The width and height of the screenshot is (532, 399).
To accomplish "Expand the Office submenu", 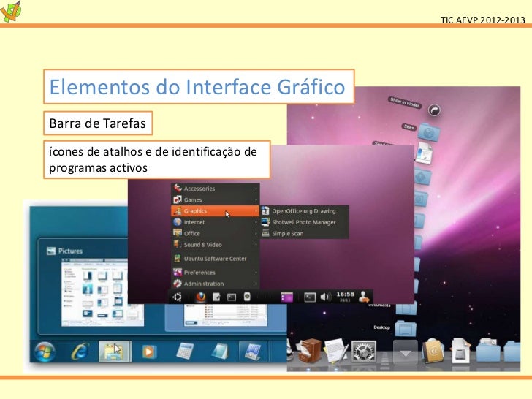I will pyautogui.click(x=216, y=233).
